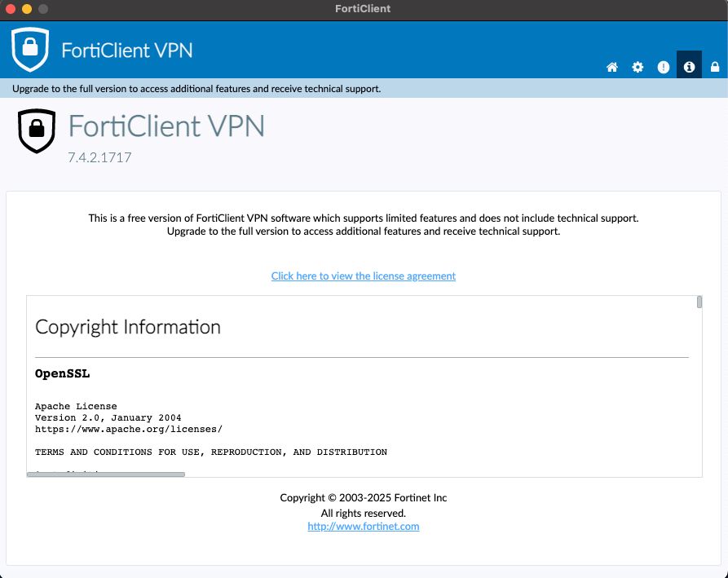Open the Settings gear icon
The height and width of the screenshot is (578, 728).
click(x=638, y=67)
